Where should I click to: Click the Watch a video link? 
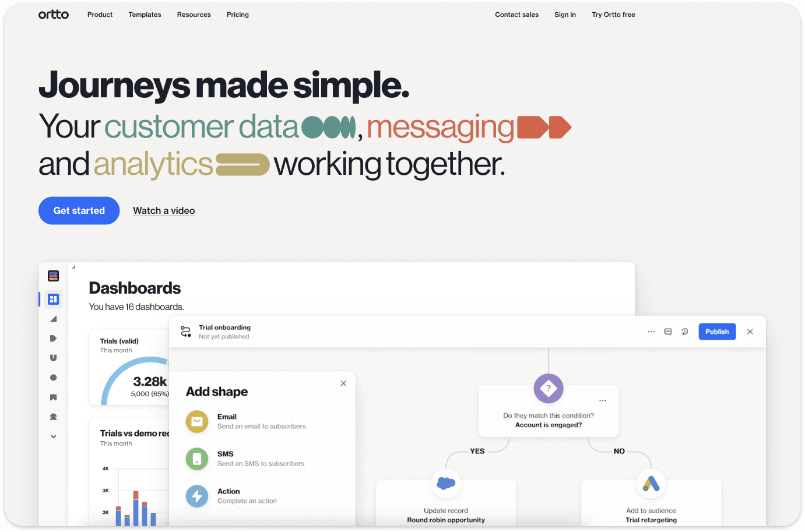(x=164, y=210)
